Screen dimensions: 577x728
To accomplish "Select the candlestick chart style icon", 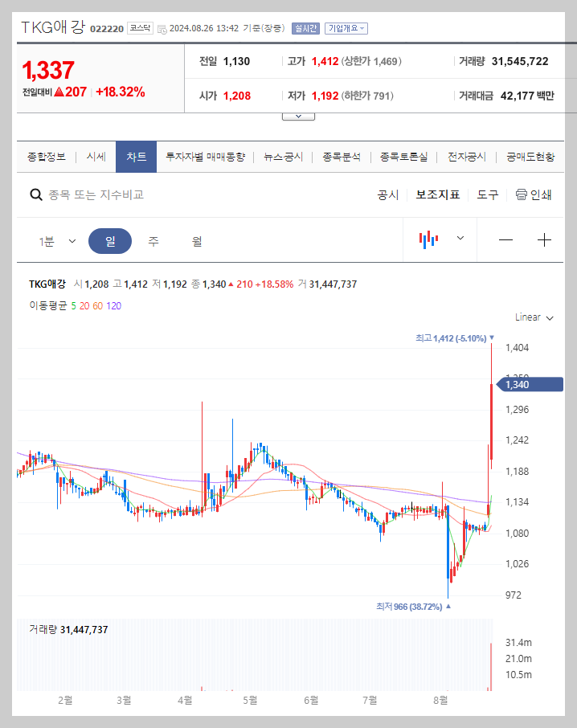I will click(x=429, y=239).
